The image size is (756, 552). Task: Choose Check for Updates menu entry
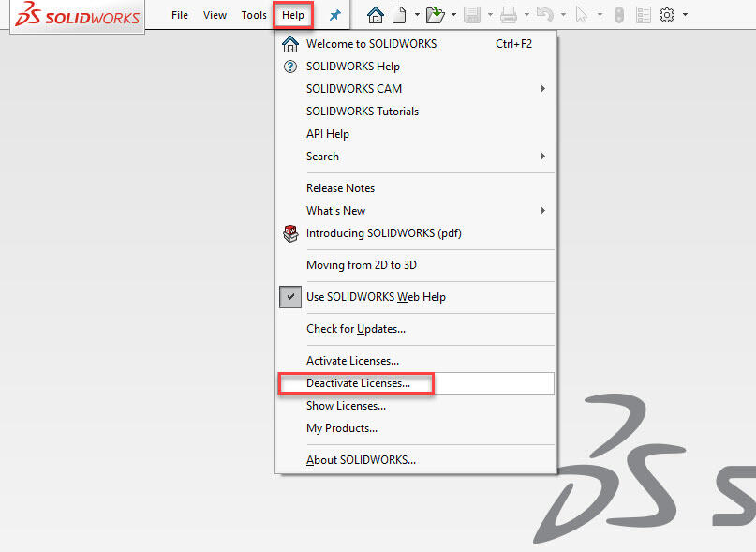coord(356,329)
